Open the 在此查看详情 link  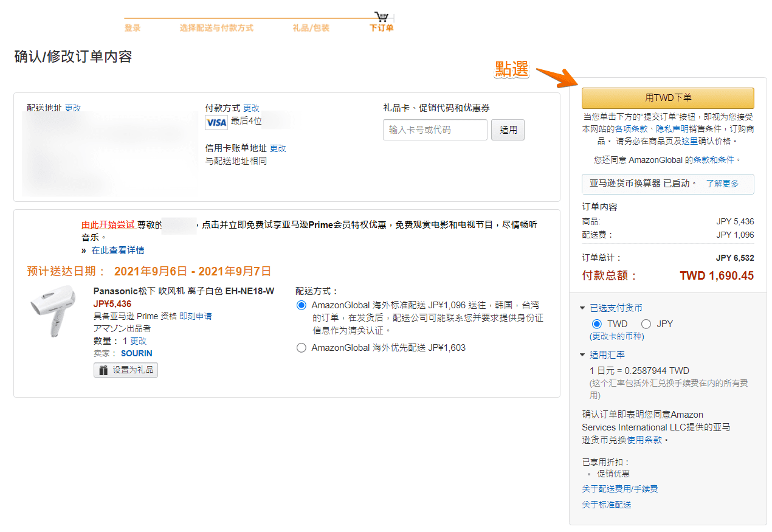click(x=118, y=250)
